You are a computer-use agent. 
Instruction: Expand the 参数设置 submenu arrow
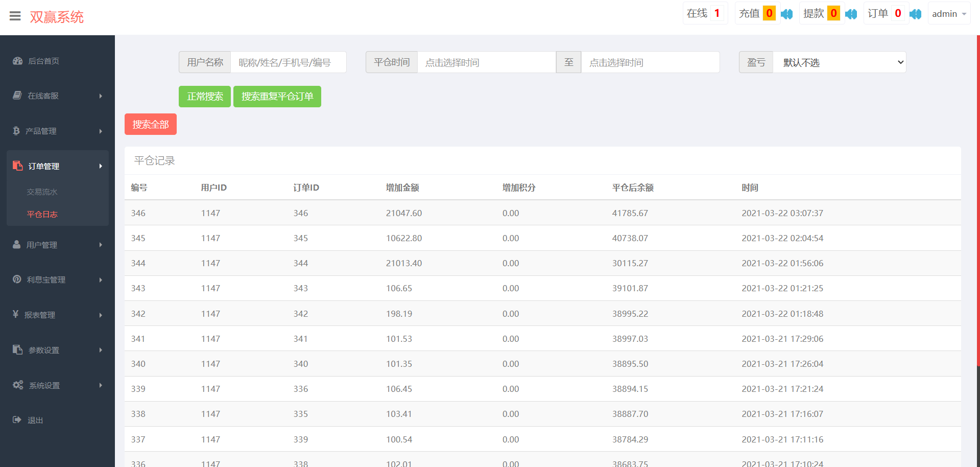pos(101,350)
